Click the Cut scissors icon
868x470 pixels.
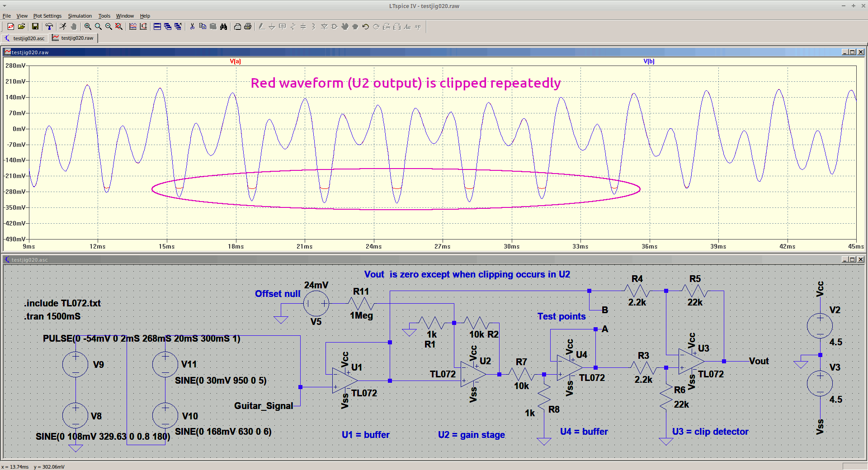tap(192, 27)
